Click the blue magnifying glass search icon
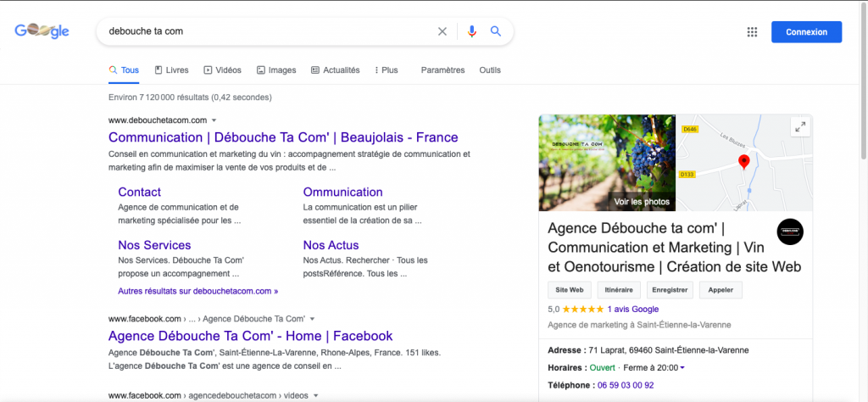868x402 pixels. tap(495, 31)
